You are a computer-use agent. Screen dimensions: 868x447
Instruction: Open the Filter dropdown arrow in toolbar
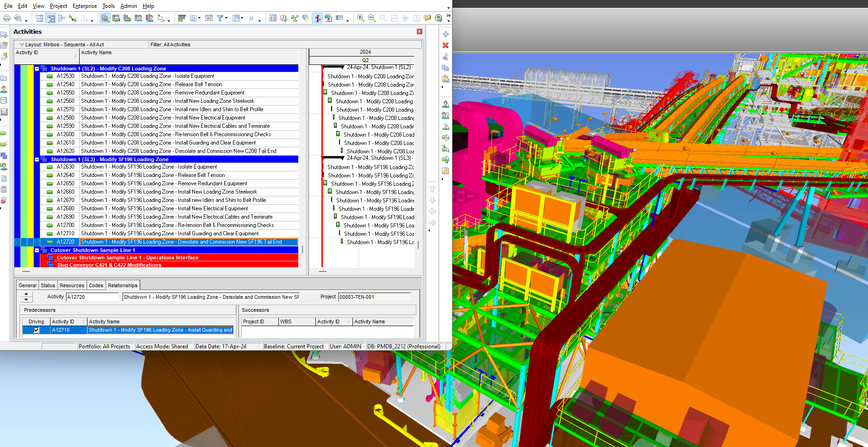coord(226,18)
